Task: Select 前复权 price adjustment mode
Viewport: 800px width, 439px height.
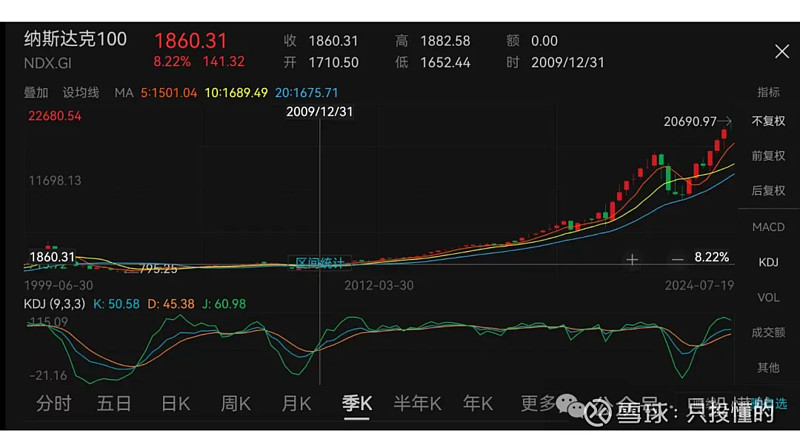Action: click(768, 156)
